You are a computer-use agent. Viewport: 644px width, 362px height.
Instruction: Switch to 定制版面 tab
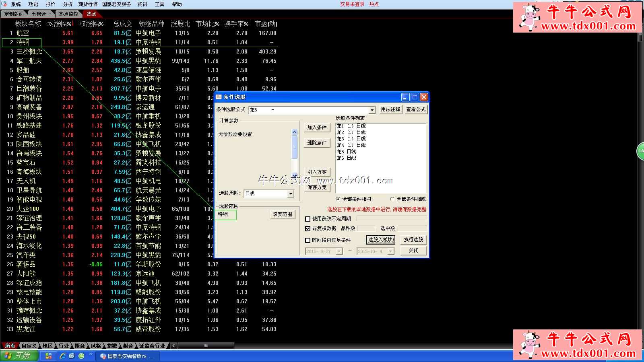coord(14,14)
